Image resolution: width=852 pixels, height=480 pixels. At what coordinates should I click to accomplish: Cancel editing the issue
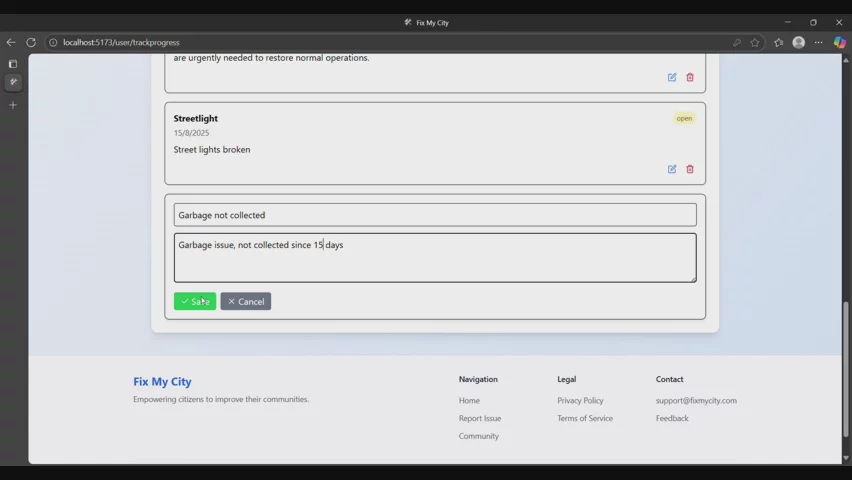[246, 301]
